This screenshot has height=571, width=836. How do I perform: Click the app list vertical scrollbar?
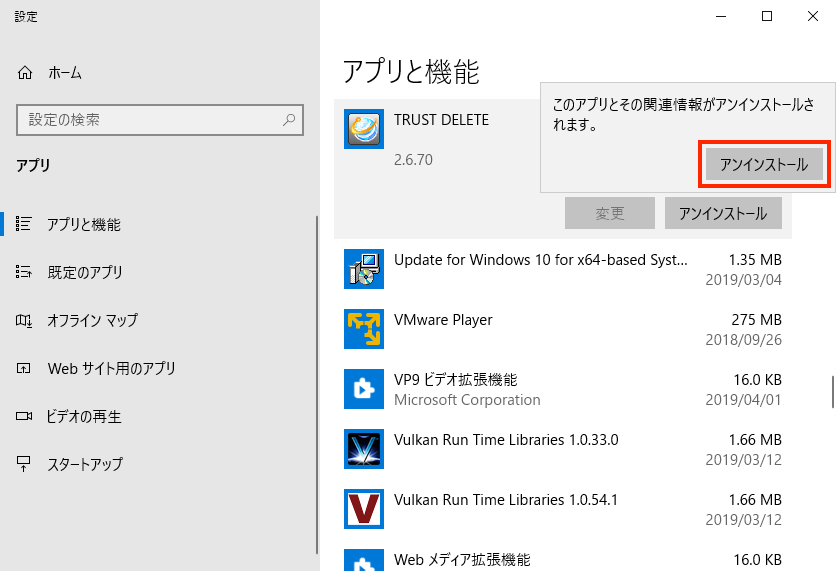(x=832, y=391)
